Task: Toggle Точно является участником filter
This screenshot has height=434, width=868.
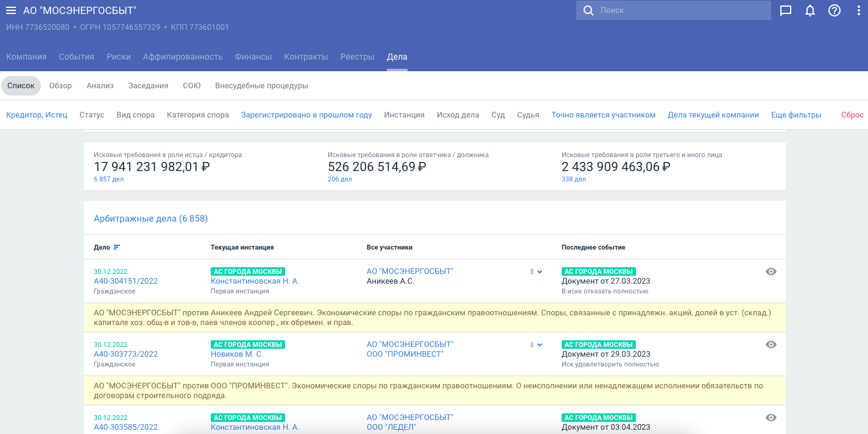Action: pyautogui.click(x=604, y=114)
